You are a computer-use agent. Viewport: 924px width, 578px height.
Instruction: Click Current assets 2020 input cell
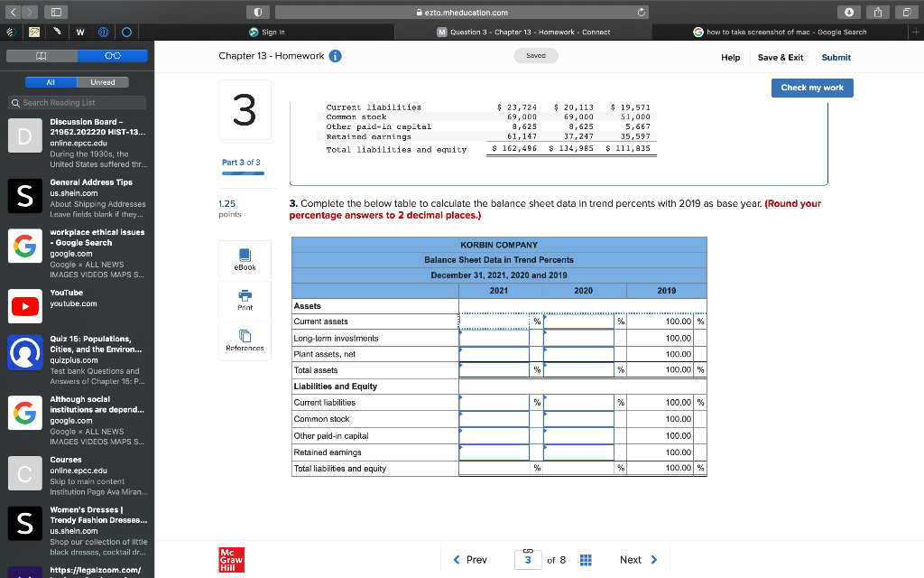point(578,322)
